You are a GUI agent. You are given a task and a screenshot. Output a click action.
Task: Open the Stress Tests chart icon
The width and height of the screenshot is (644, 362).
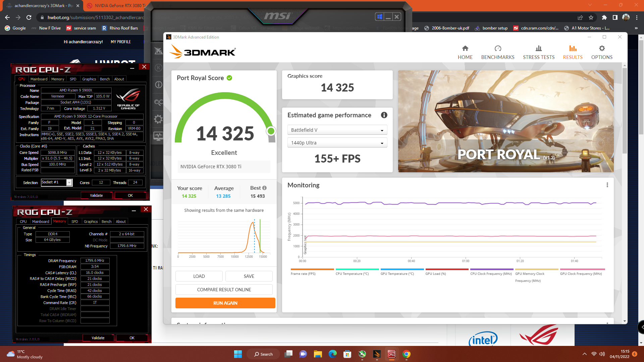pyautogui.click(x=539, y=48)
